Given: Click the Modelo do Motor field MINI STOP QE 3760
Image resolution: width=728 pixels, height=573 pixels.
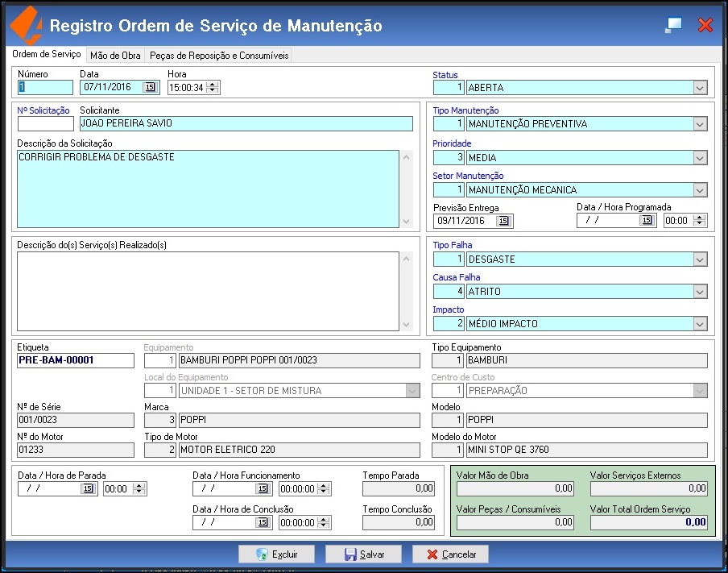Looking at the screenshot, I should pyautogui.click(x=587, y=450).
